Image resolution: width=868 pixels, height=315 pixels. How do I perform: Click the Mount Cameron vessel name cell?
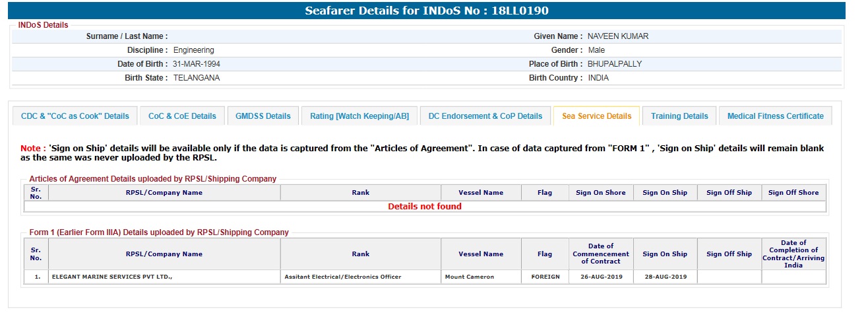[470, 277]
